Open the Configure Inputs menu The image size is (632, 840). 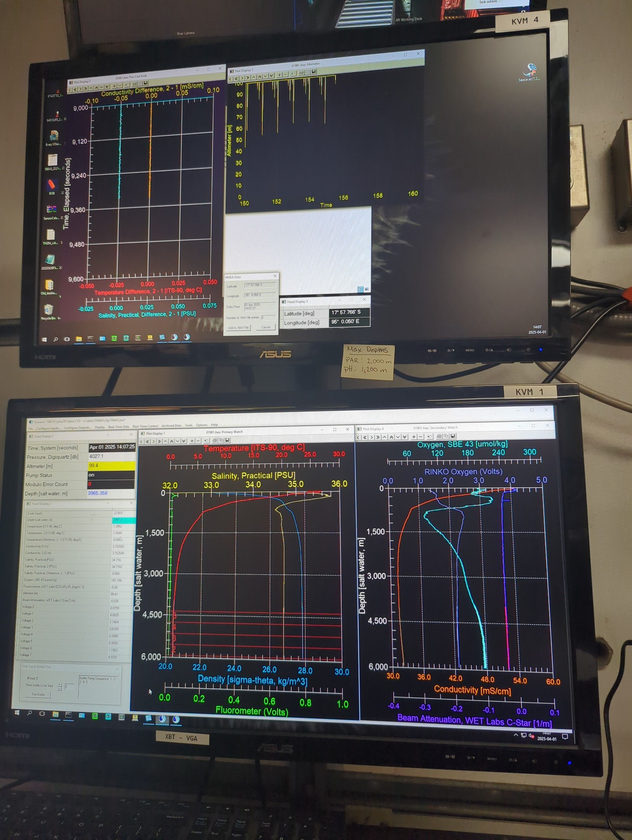[48, 428]
